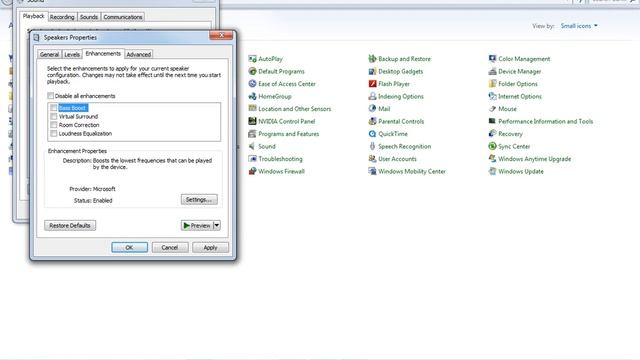The image size is (640, 360).
Task: Open the Parental Controls icon
Action: tap(372, 121)
